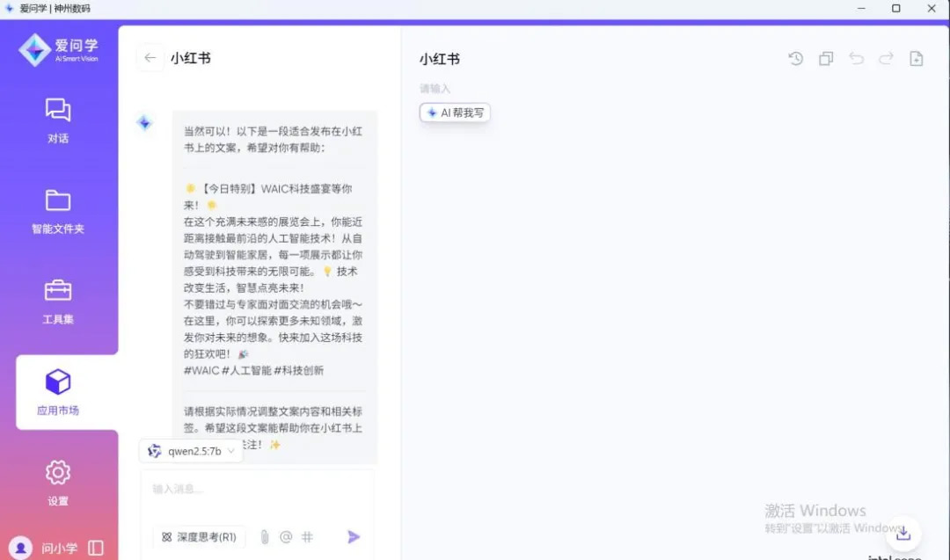Open the history icon in editor toolbar

796,59
